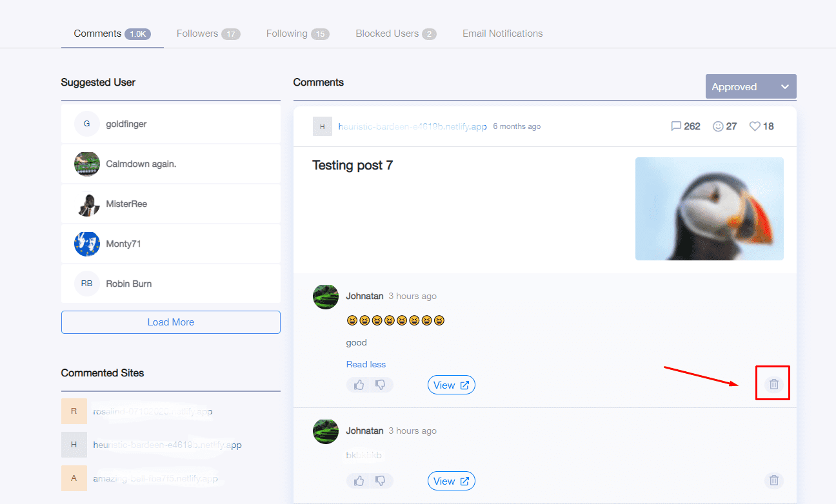
Task: Open heuristic-bardeen link under Commented Sites
Action: pyautogui.click(x=168, y=445)
